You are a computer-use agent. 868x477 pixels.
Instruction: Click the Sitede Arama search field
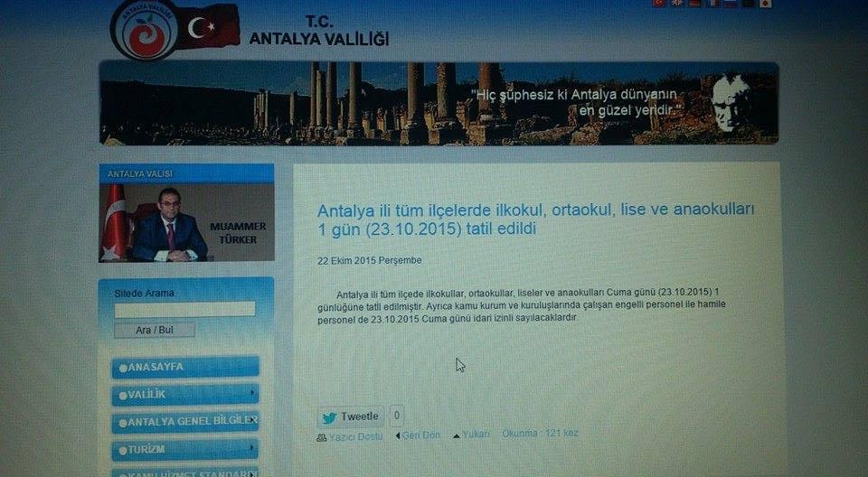[x=184, y=310]
